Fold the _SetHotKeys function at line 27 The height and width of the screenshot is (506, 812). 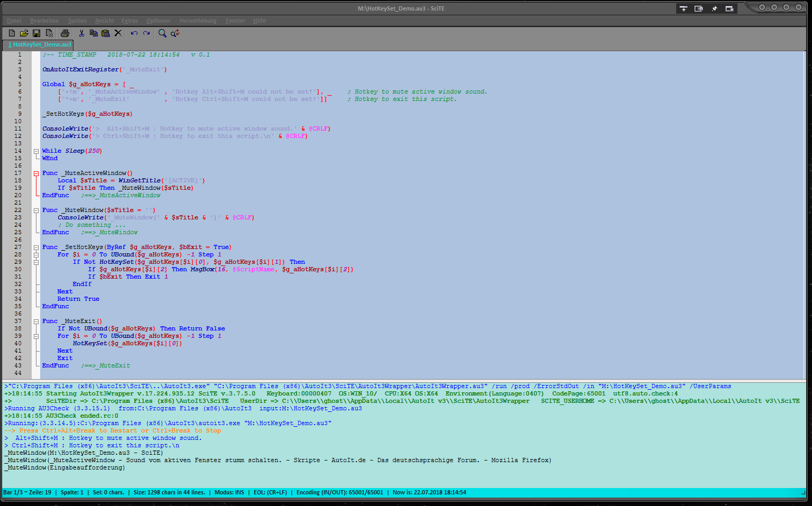[x=36, y=247]
